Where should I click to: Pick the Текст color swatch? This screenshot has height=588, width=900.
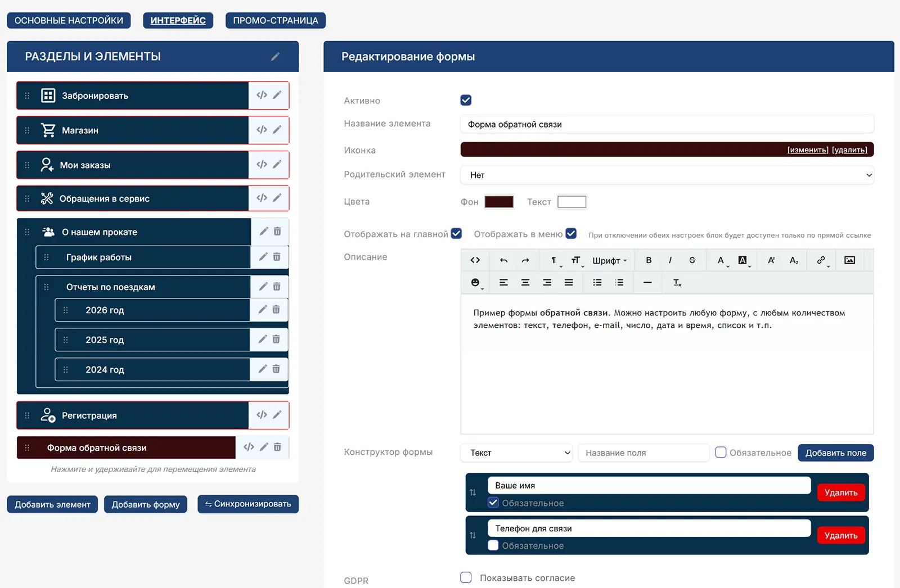(x=571, y=202)
